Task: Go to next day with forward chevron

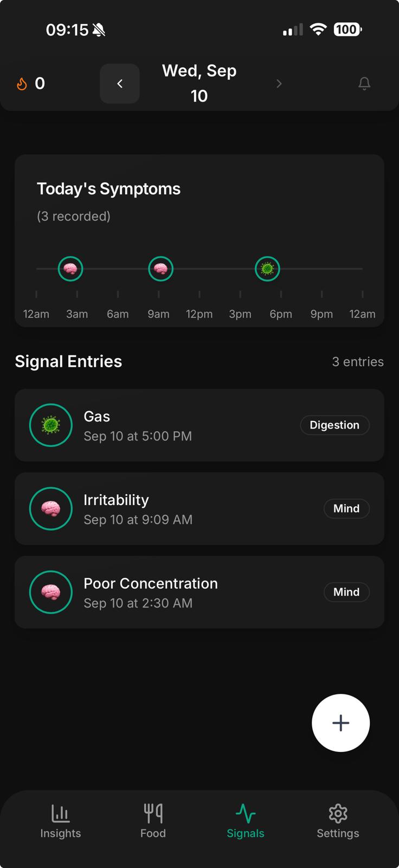Action: coord(279,84)
